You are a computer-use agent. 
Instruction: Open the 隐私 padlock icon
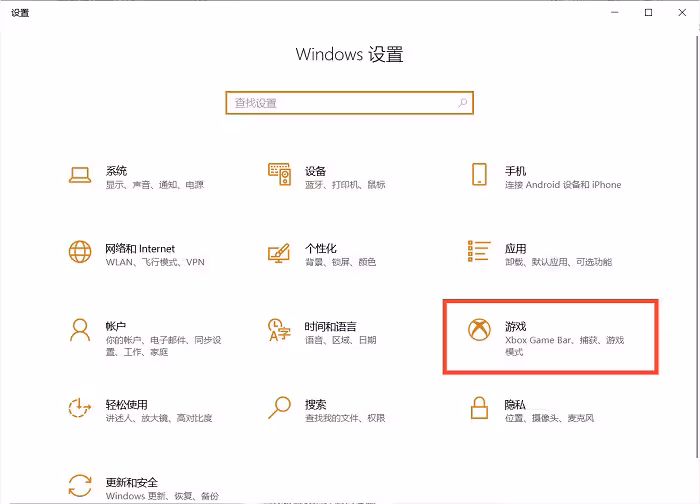(x=479, y=408)
